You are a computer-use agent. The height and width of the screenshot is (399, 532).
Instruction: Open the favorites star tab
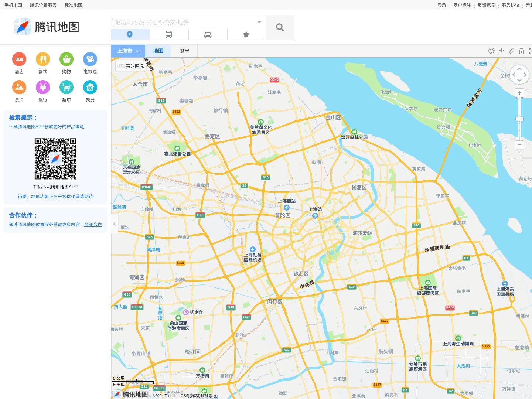(246, 34)
